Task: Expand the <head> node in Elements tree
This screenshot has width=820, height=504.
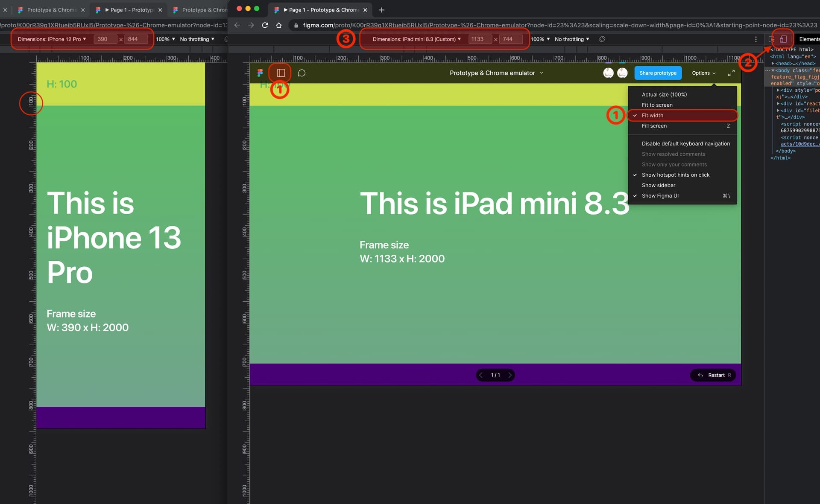Action: [773, 63]
